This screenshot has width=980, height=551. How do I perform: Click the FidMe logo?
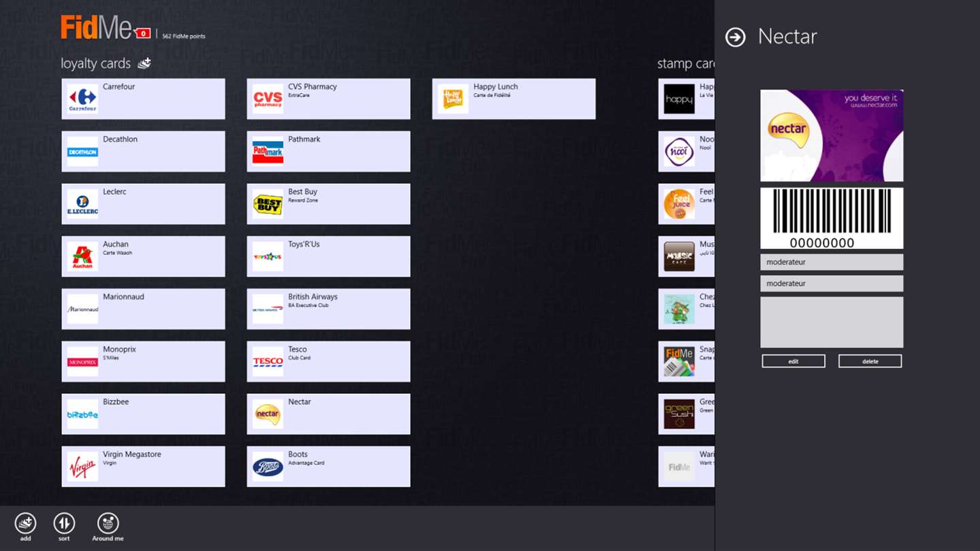tap(96, 28)
